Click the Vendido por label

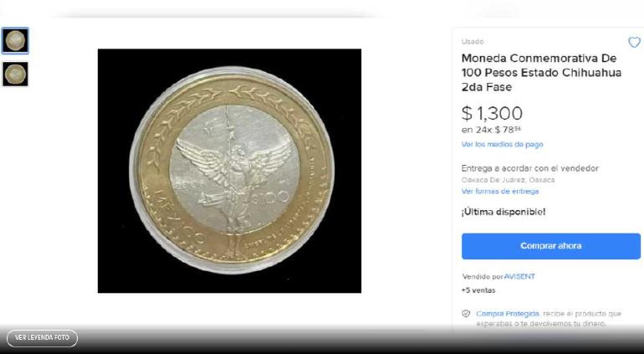[x=483, y=277]
